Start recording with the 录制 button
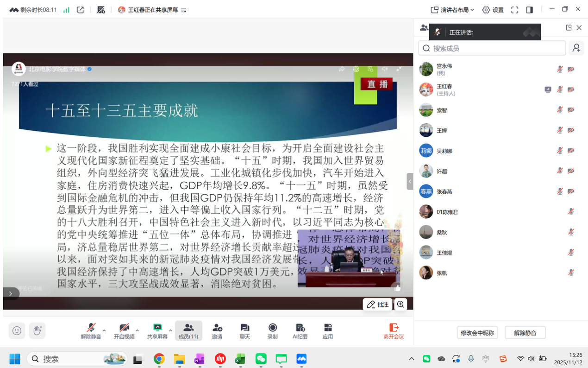 (x=272, y=331)
